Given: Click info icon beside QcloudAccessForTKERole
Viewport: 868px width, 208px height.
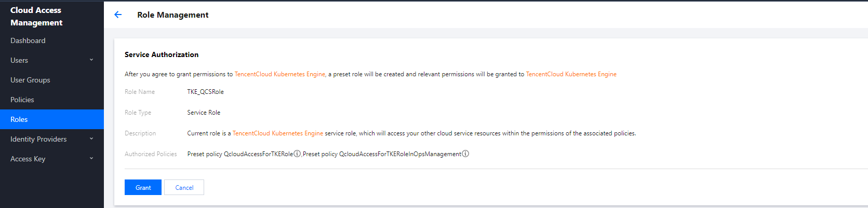Looking at the screenshot, I should [297, 154].
